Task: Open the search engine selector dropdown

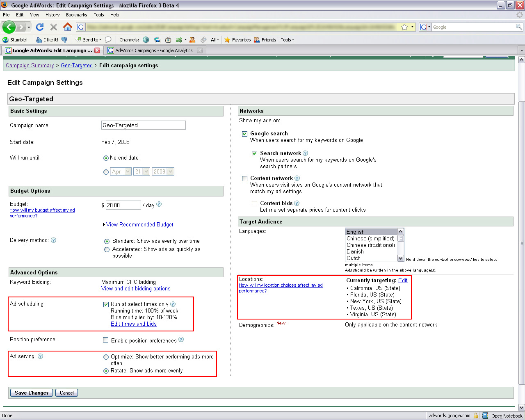Action: click(425, 27)
